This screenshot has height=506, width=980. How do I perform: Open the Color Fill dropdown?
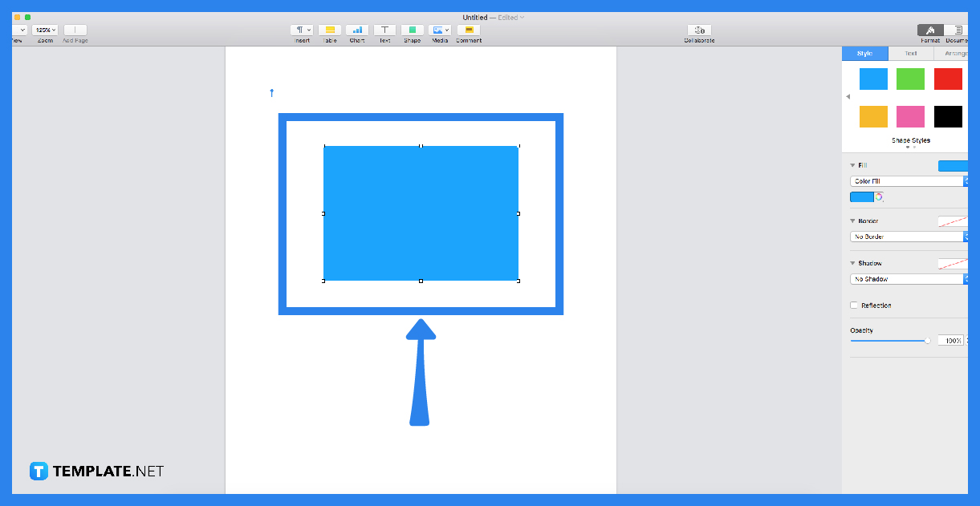[x=908, y=180]
